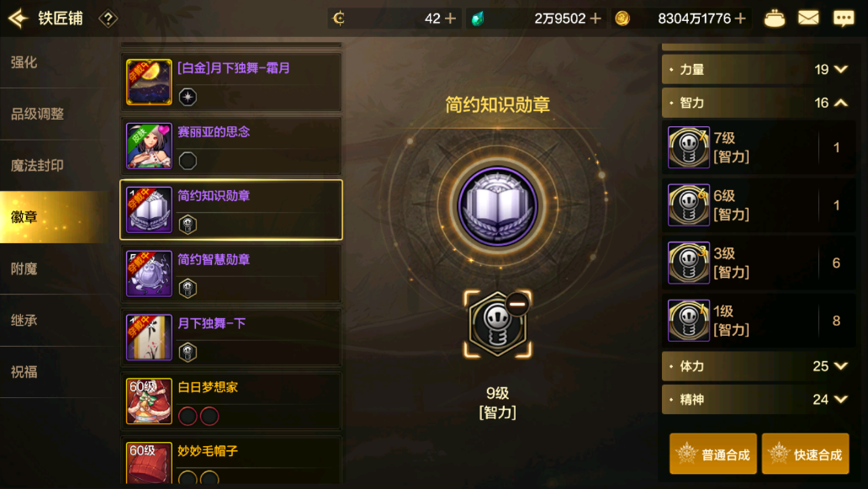Select first red socket on 白日梦想家
Image resolution: width=868 pixels, height=489 pixels.
pos(188,416)
